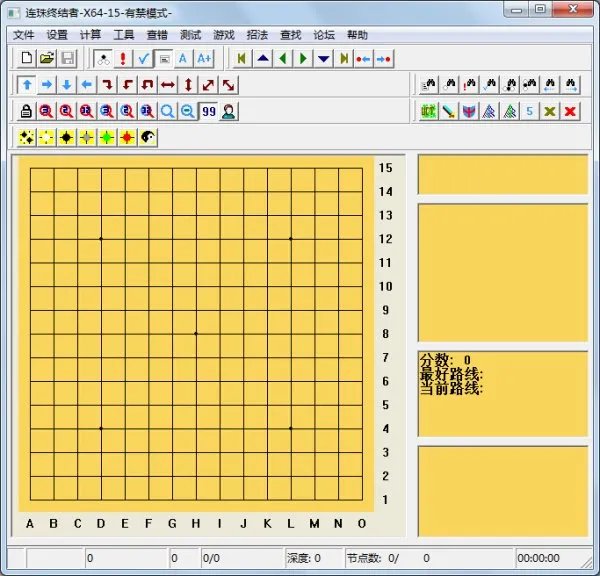Select the black star marker swatch
Image resolution: width=600 pixels, height=576 pixels.
click(x=67, y=137)
